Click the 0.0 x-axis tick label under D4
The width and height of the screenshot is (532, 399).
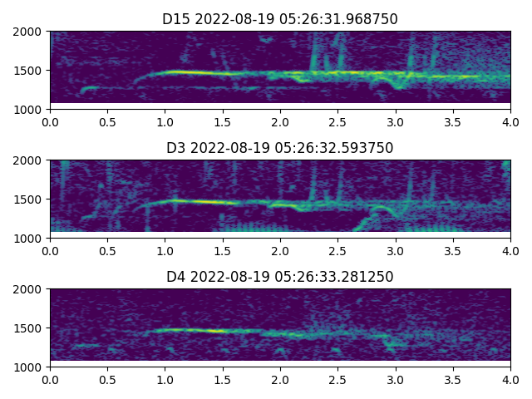click(50, 380)
